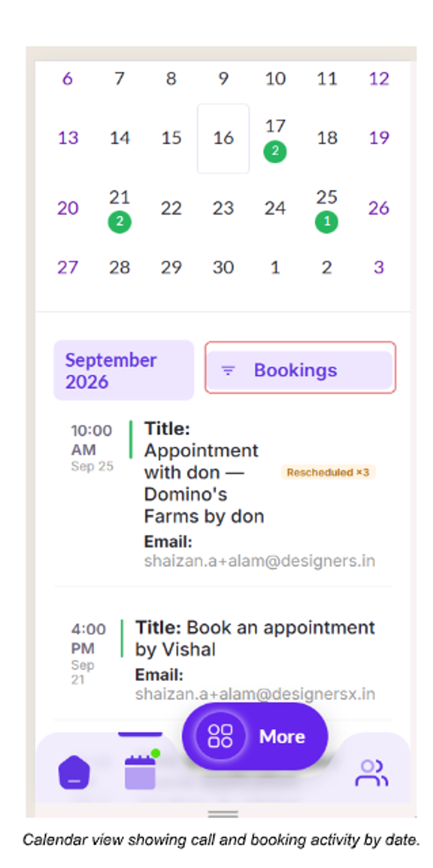This screenshot has height=868, width=433.
Task: Select the green badge under date 21
Action: (120, 222)
